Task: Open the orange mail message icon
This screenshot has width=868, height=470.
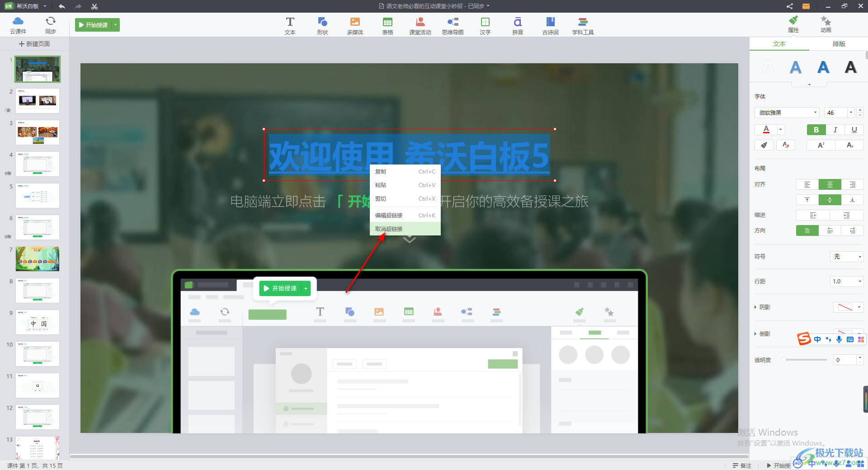Action: tap(806, 6)
